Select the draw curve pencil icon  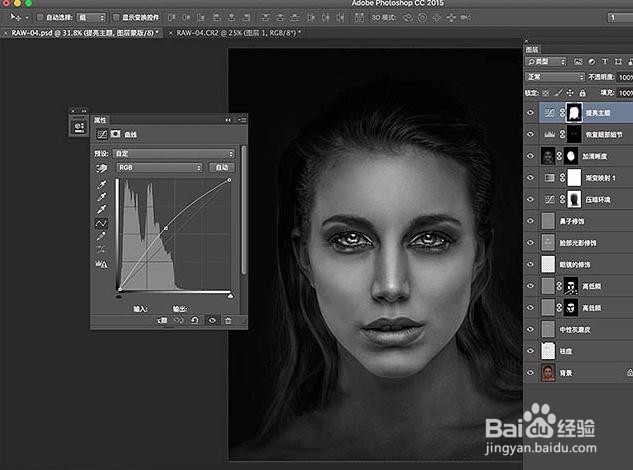click(x=101, y=236)
